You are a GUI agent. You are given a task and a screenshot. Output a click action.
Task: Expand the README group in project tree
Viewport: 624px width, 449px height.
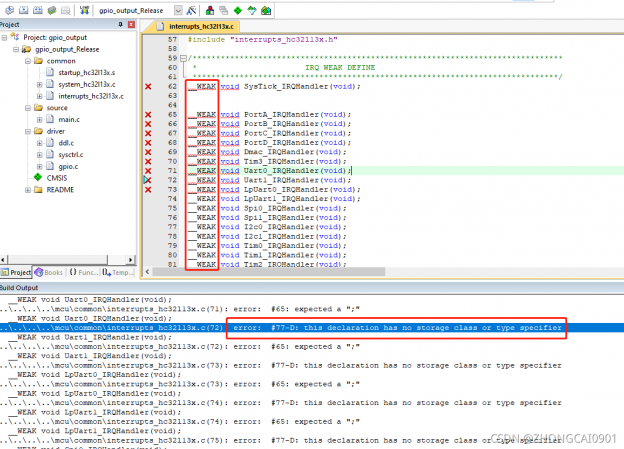click(x=26, y=189)
